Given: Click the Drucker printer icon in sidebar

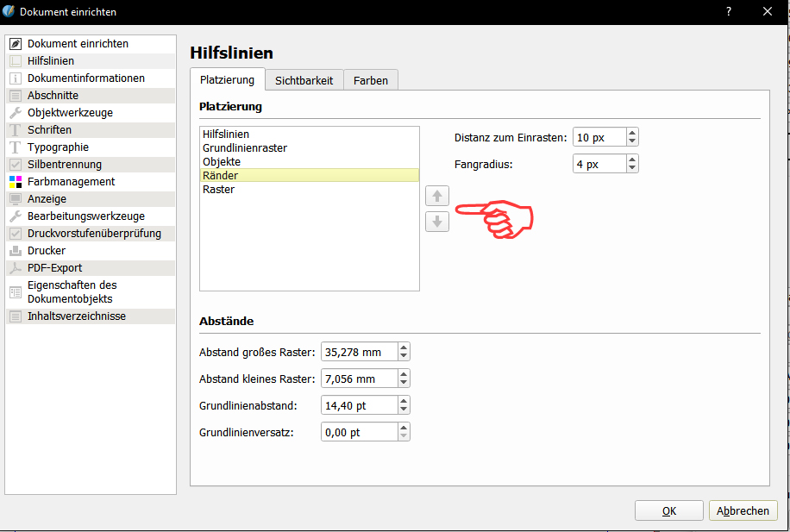Looking at the screenshot, I should coord(15,251).
